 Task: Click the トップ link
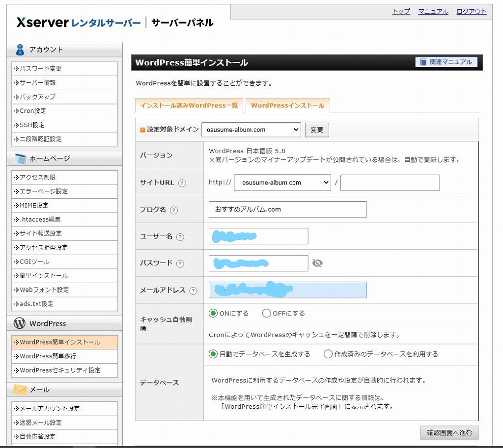[x=401, y=12]
